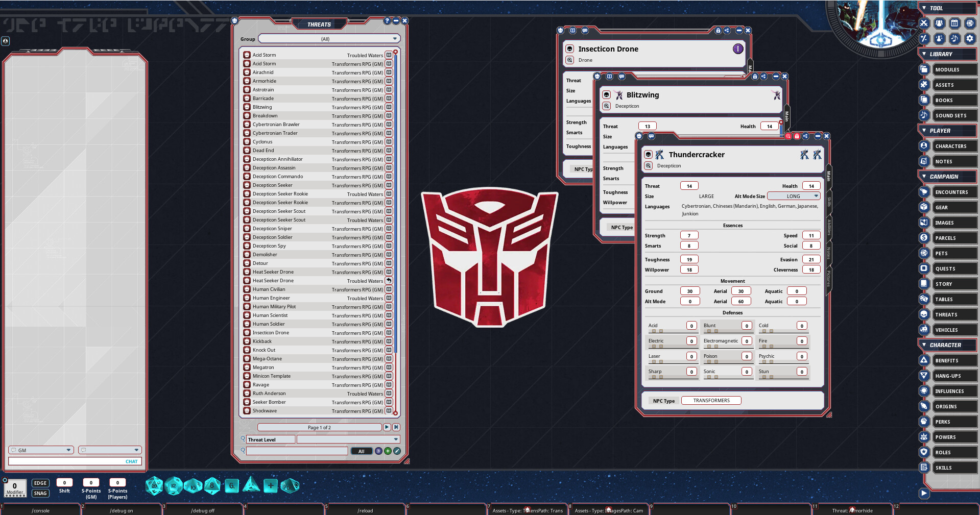This screenshot has width=980, height=515.
Task: Open the Alt Mode Size 'LONG' dropdown
Action: (x=794, y=196)
